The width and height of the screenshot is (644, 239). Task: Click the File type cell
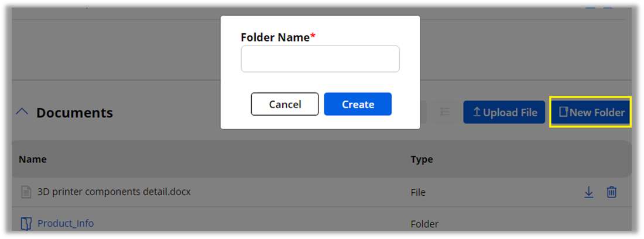[x=418, y=192]
